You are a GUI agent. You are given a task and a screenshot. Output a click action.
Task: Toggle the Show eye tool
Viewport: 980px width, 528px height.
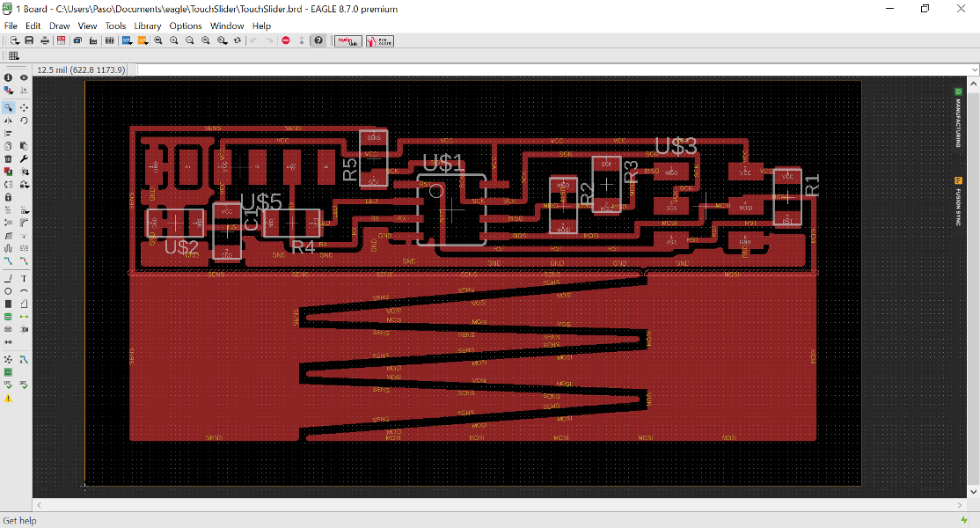tap(24, 77)
